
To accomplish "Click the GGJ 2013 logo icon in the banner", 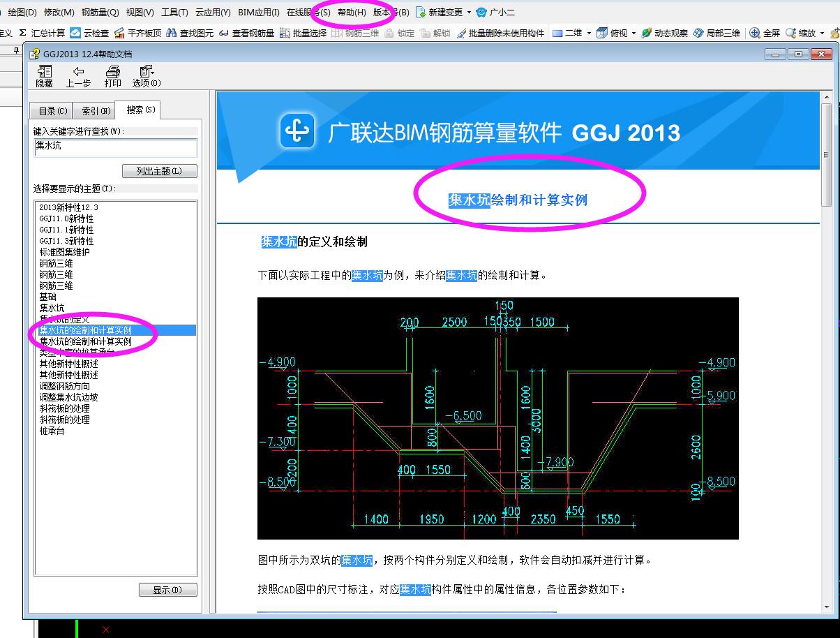I will click(297, 131).
